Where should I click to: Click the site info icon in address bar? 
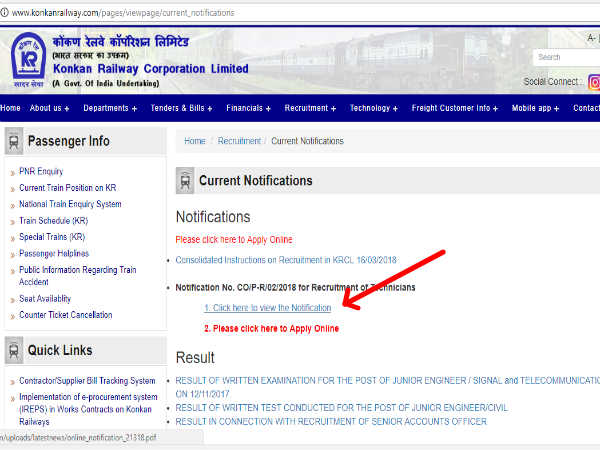click(x=4, y=13)
